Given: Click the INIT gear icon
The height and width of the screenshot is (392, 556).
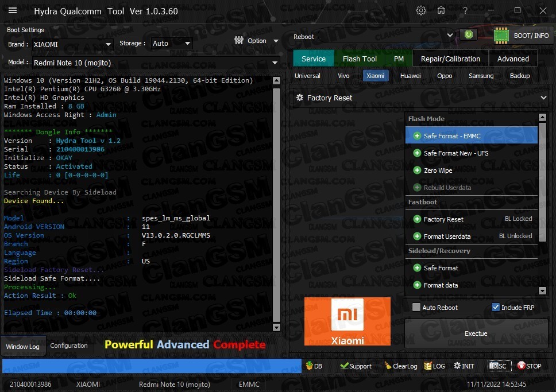Looking at the screenshot, I should pyautogui.click(x=457, y=366).
